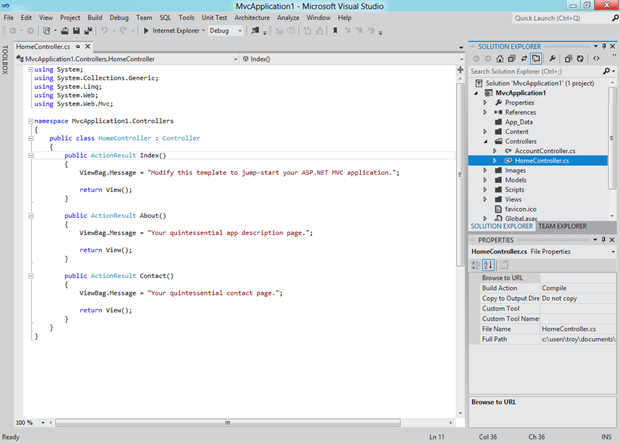Switch to the Team Explorer tab
This screenshot has width=620, height=443.
click(561, 226)
